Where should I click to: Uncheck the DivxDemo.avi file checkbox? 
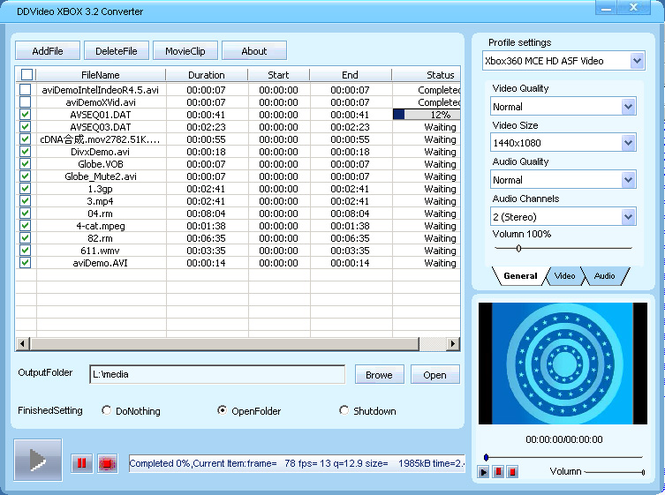click(25, 151)
